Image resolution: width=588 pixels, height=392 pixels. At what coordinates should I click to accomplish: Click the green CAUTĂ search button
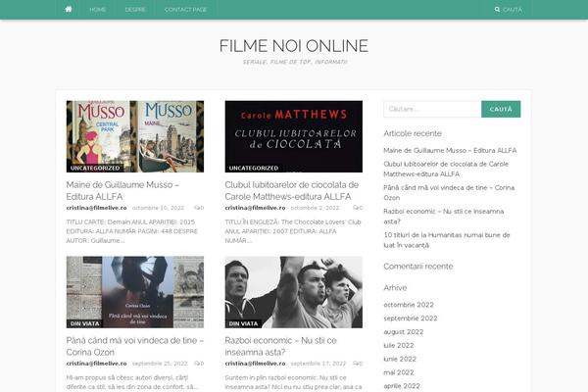pyautogui.click(x=501, y=109)
